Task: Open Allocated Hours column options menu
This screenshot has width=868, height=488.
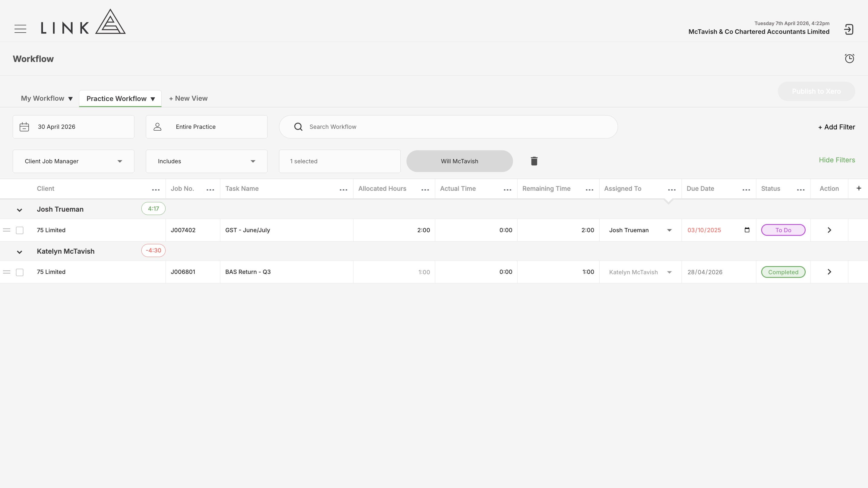Action: (x=425, y=190)
